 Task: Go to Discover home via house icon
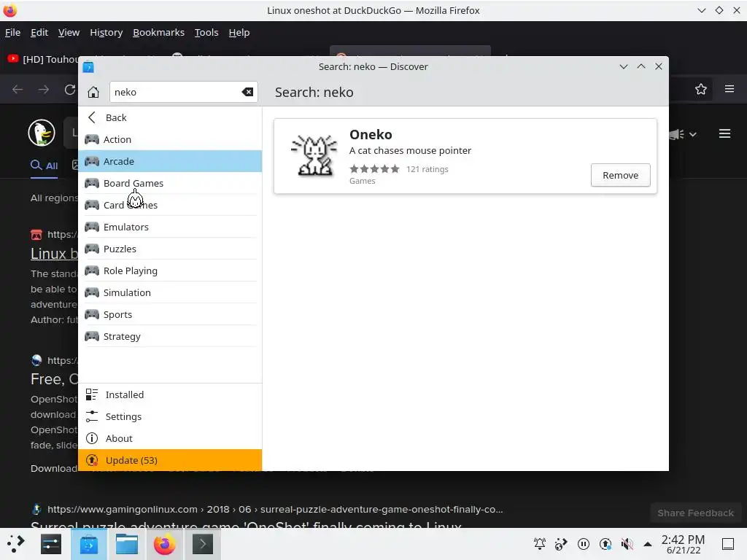pyautogui.click(x=93, y=92)
